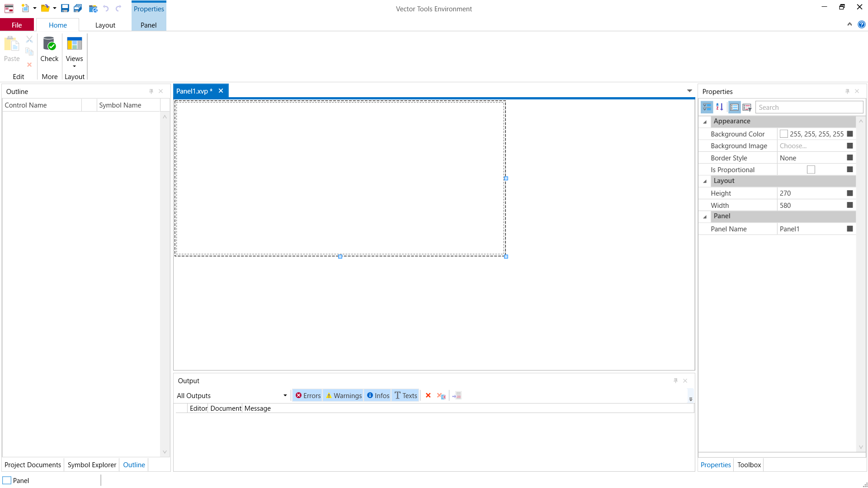Image resolution: width=868 pixels, height=488 pixels.
Task: Open the All Outputs dropdown
Action: coord(285,395)
